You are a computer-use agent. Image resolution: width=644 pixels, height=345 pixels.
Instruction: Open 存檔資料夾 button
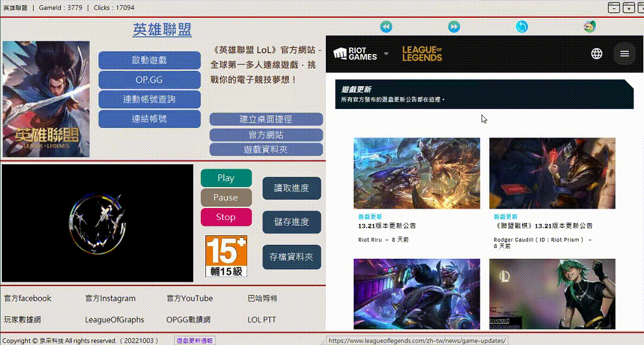pos(292,257)
